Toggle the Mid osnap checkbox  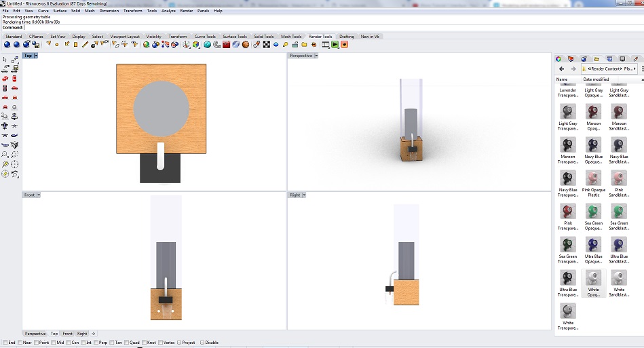(54, 343)
